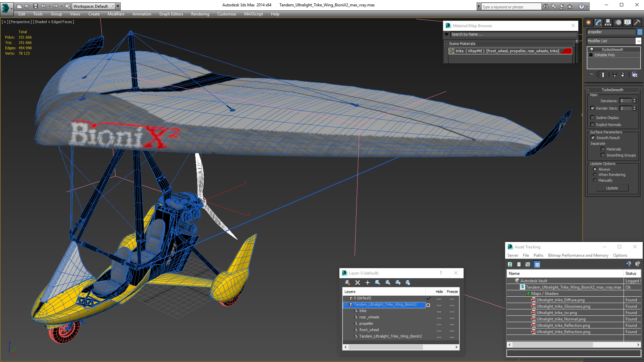Image resolution: width=644 pixels, height=362 pixels.
Task: Expand the Editable Poly stack entry
Action: [591, 55]
